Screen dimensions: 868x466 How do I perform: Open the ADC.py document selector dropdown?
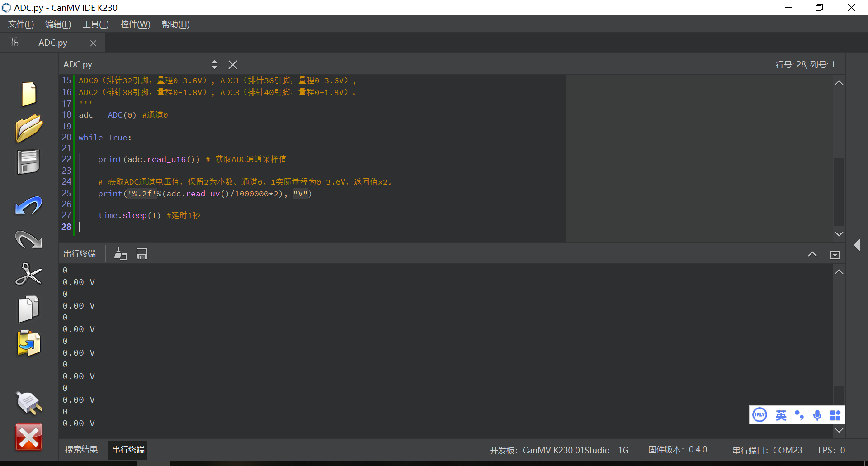pyautogui.click(x=214, y=65)
